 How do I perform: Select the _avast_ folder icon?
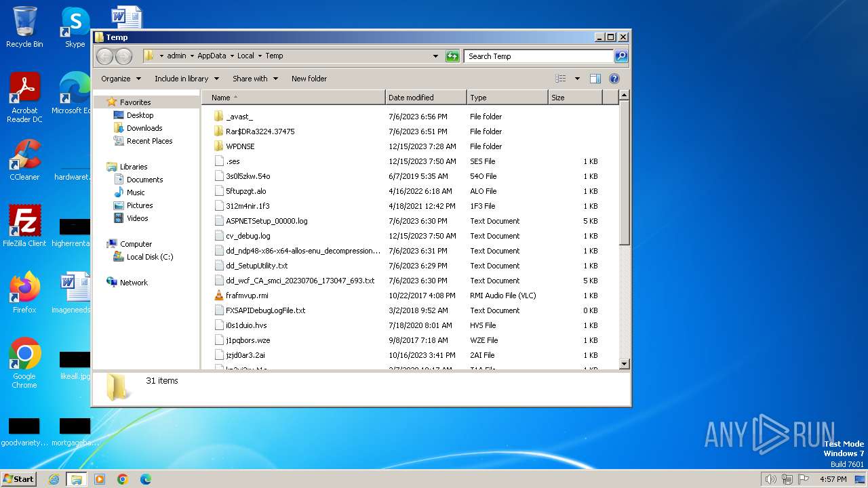pos(218,117)
